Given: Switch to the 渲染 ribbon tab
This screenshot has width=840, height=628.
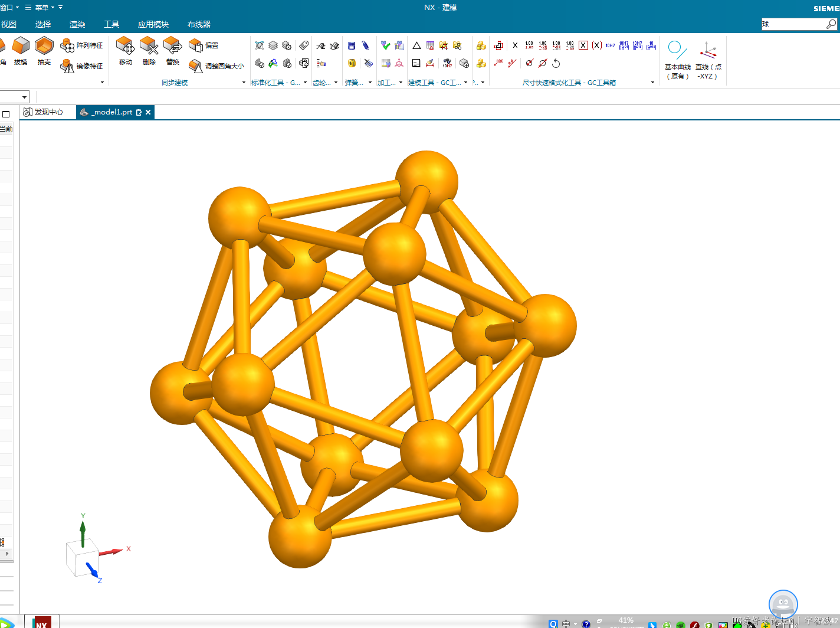Looking at the screenshot, I should tap(77, 24).
